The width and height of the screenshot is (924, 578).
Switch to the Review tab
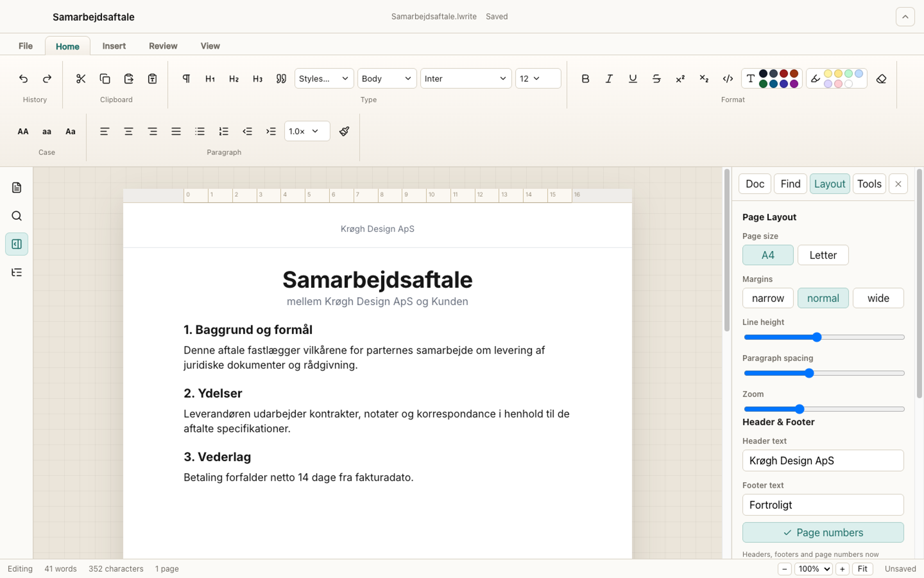163,46
